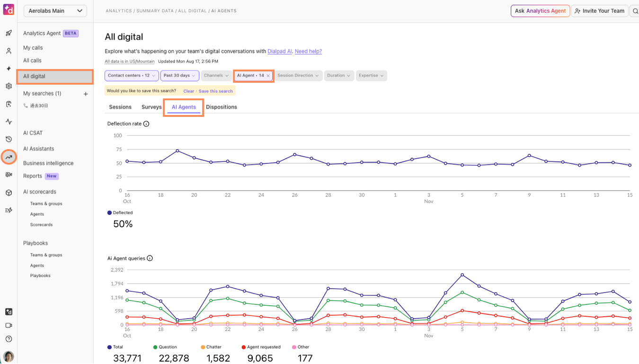Open Reports New in sidebar
This screenshot has width=639, height=364.
[x=41, y=176]
